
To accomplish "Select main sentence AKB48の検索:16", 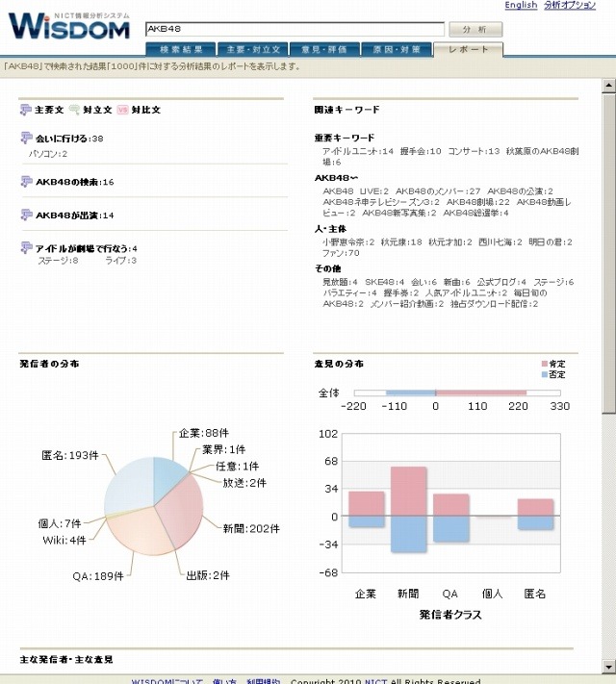I will click(x=75, y=182).
